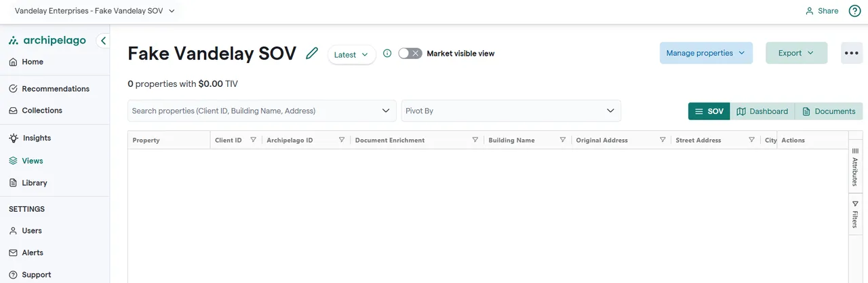
Task: Switch to the Dashboard tab
Action: click(762, 111)
